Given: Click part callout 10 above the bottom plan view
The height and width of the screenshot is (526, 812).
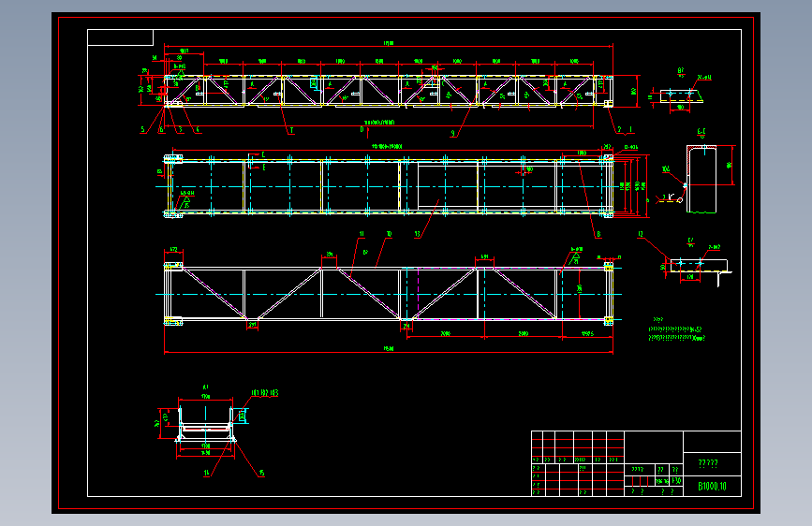Looking at the screenshot, I should [x=389, y=234].
